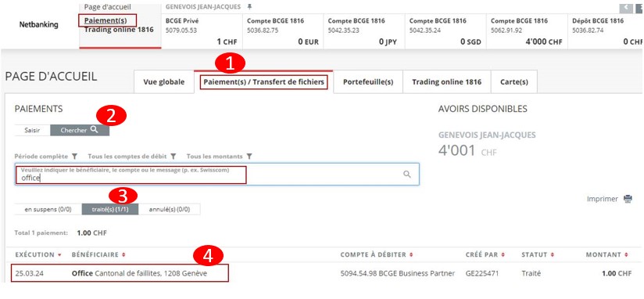Click the printer icon next to Imprimer
644x299 pixels.
click(628, 199)
